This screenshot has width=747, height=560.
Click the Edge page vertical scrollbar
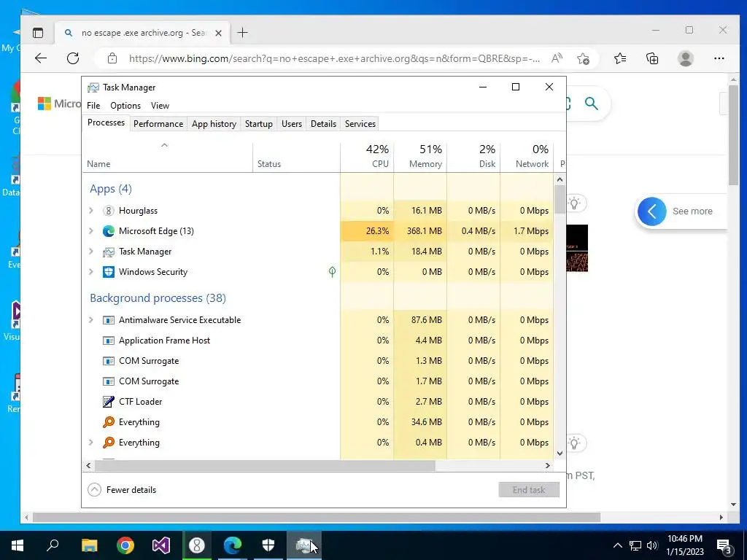coord(733,136)
